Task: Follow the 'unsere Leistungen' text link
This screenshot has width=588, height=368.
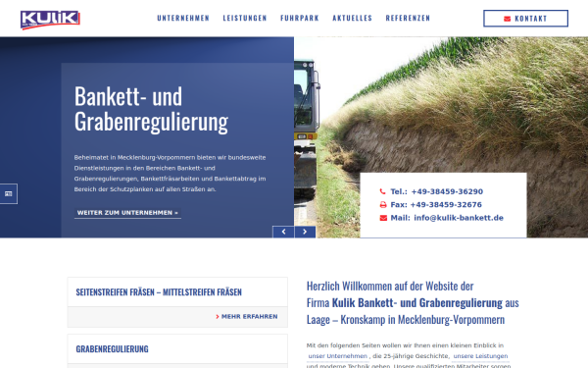Action: [480, 356]
